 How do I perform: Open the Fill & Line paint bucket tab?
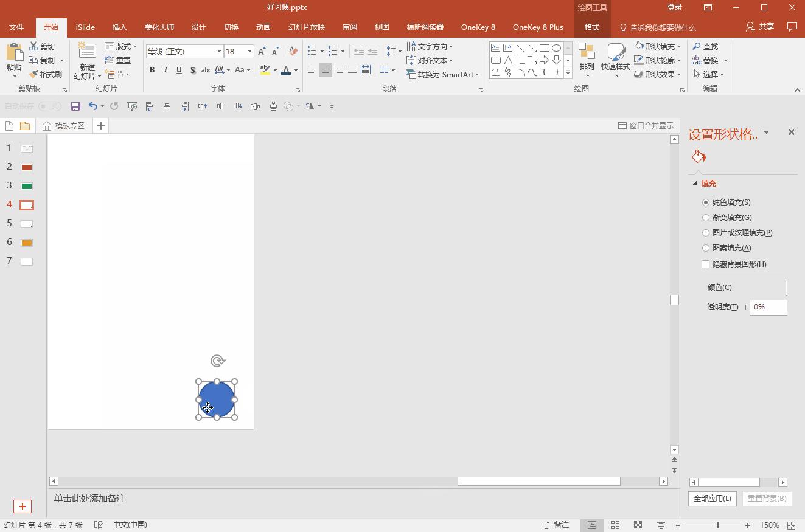click(699, 157)
